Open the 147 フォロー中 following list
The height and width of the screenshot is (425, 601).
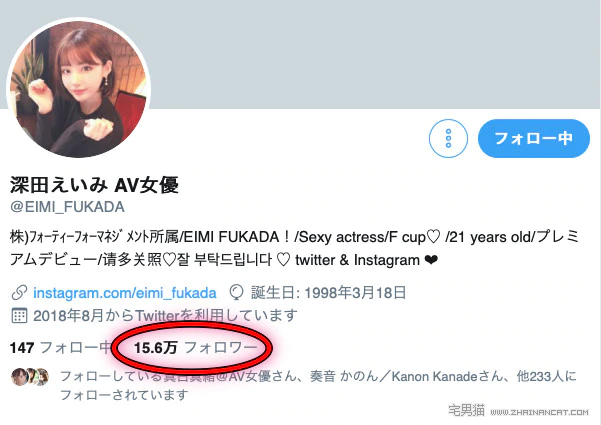61,348
